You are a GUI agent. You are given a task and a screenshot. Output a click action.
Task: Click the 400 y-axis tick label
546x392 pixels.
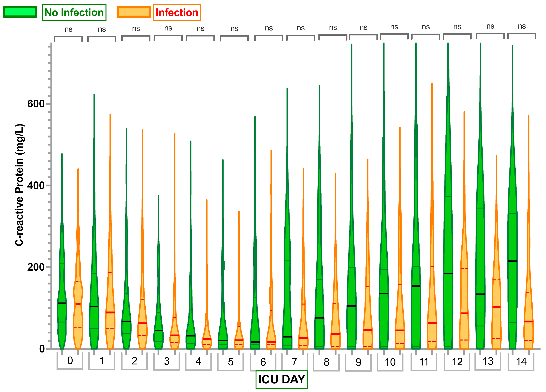pos(36,185)
